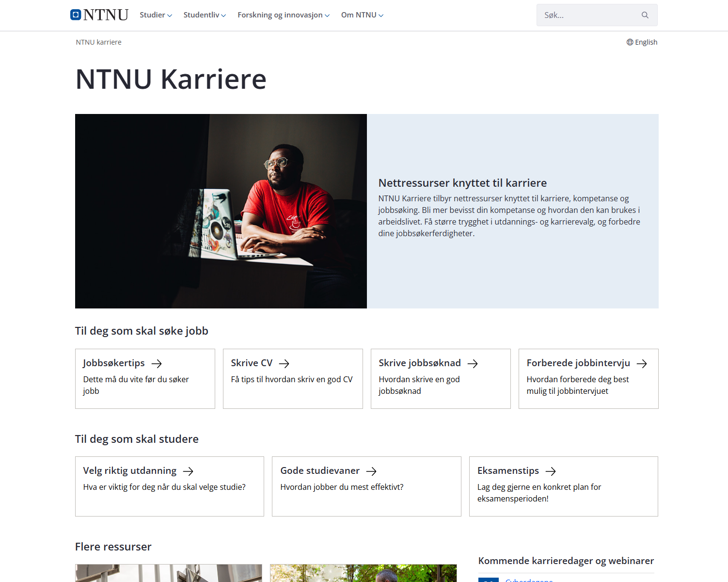The image size is (728, 582).
Task: Open Gode studievaner link
Action: click(x=320, y=470)
